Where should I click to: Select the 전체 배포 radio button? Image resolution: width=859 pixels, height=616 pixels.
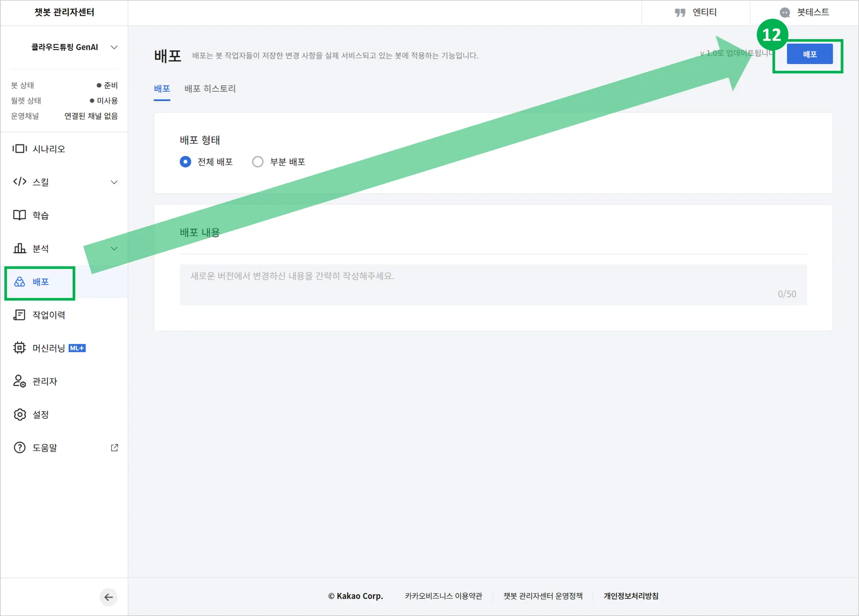click(x=185, y=161)
